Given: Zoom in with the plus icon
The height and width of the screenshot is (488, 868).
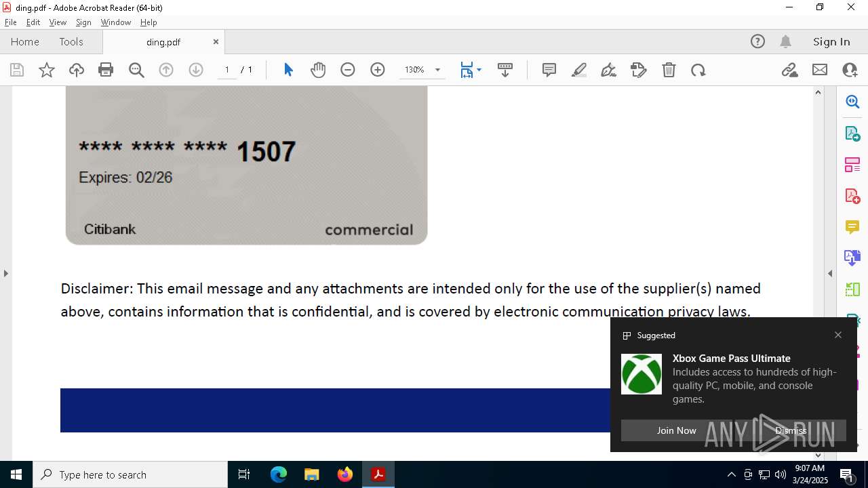Looking at the screenshot, I should [x=378, y=70].
